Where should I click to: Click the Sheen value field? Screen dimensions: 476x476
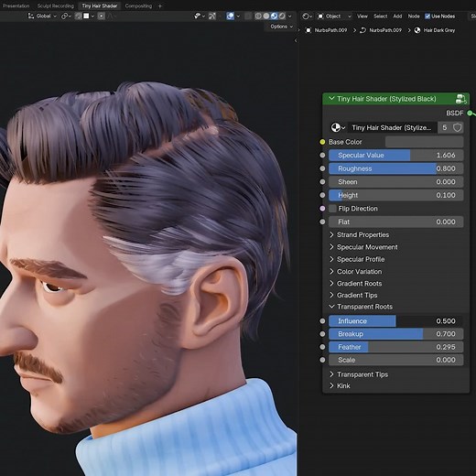[396, 182]
